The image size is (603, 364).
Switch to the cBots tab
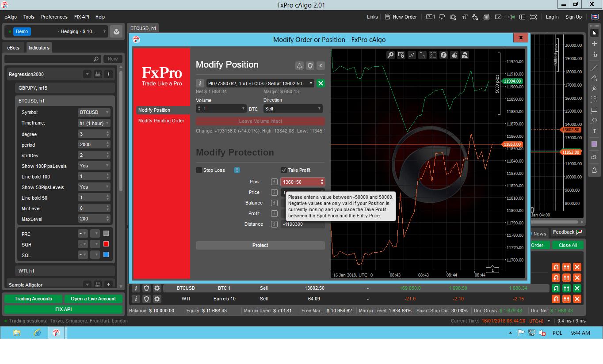[13, 48]
